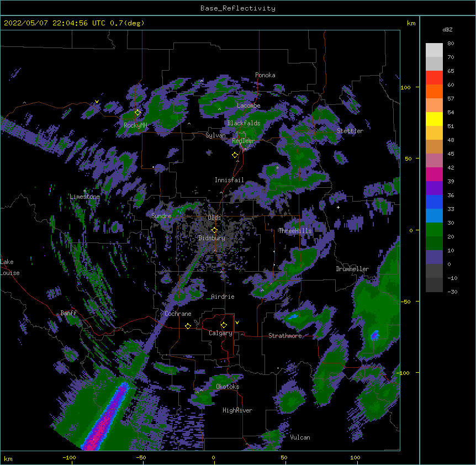
Task: Click the yellow station marker near RockyMH
Action: click(x=137, y=113)
